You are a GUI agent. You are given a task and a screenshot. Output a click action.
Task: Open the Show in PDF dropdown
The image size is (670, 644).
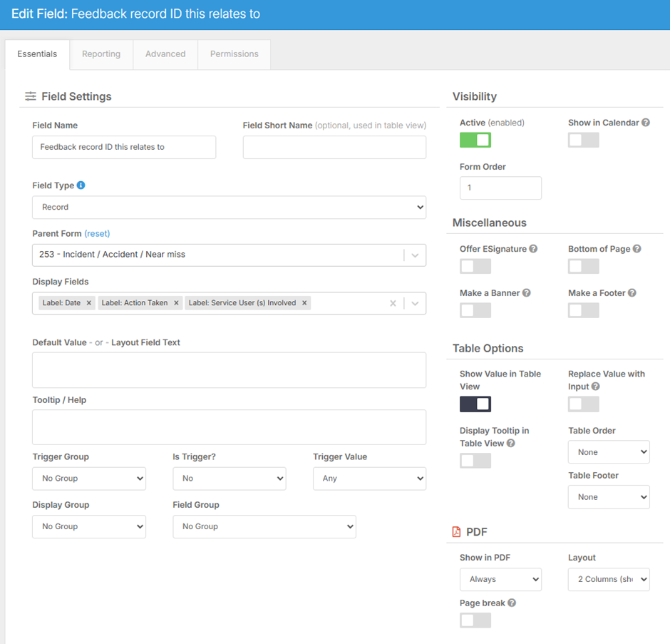[500, 579]
